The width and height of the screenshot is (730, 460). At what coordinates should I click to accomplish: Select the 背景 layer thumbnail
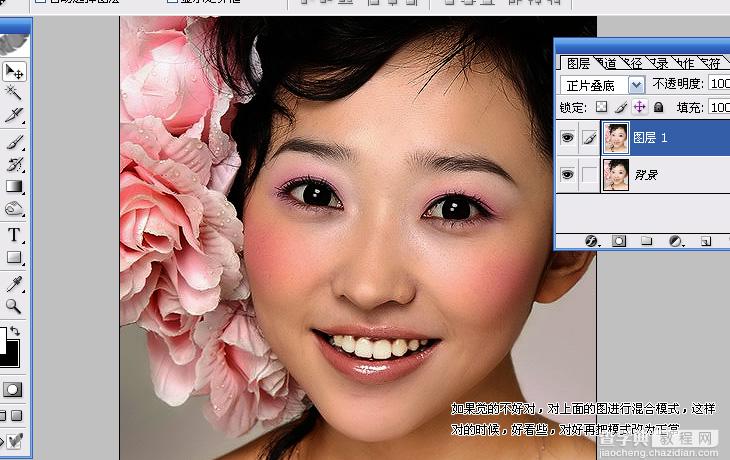pos(615,175)
